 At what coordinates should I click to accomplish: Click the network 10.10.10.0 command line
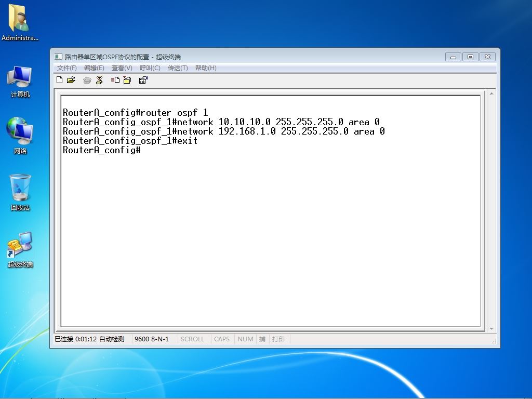pos(221,122)
